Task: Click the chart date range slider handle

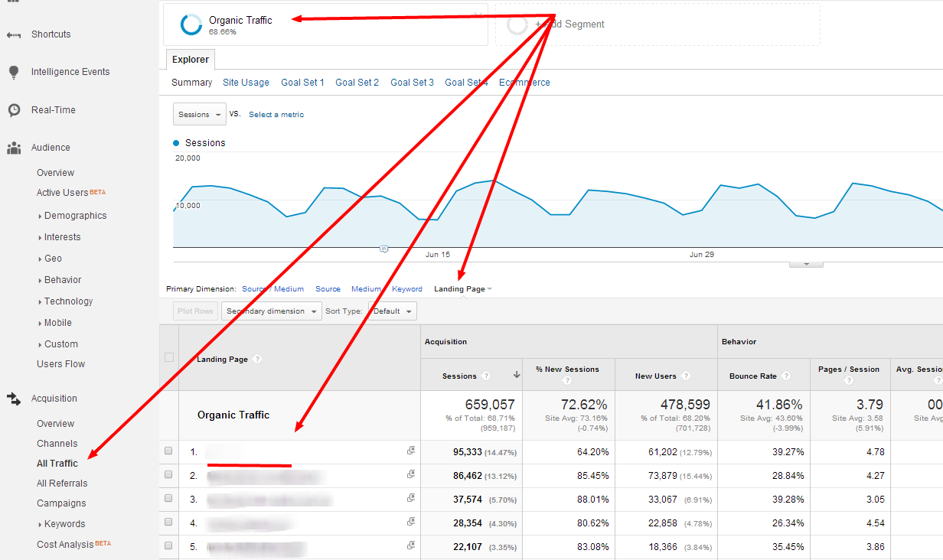Action: [383, 249]
